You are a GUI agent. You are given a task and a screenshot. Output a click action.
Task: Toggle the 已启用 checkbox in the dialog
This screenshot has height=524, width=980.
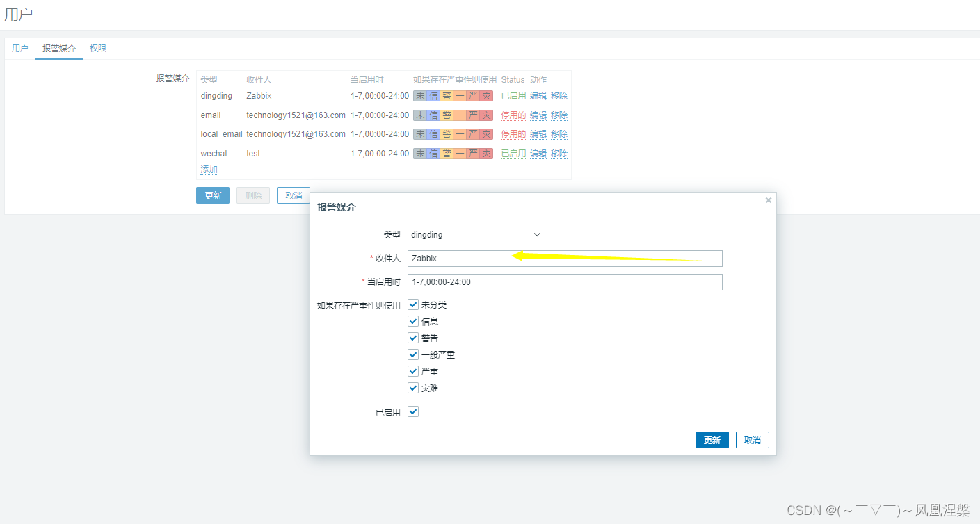pos(412,411)
